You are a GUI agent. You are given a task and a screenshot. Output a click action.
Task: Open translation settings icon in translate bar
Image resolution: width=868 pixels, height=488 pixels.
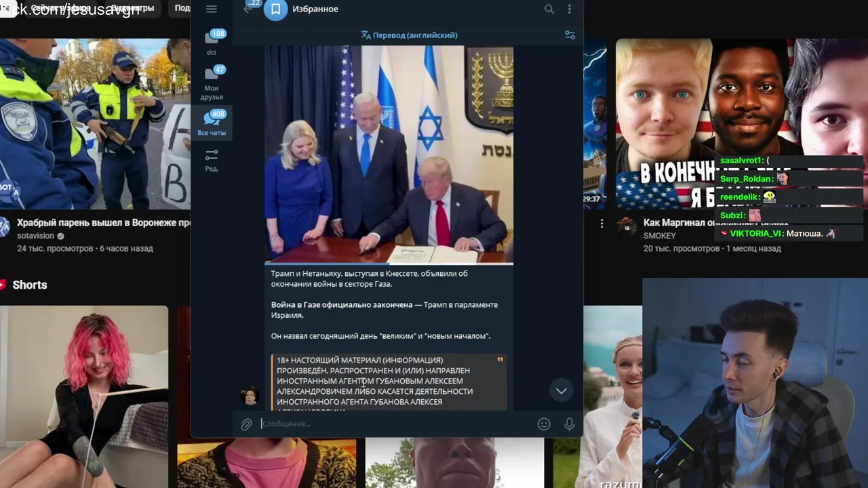click(x=570, y=35)
